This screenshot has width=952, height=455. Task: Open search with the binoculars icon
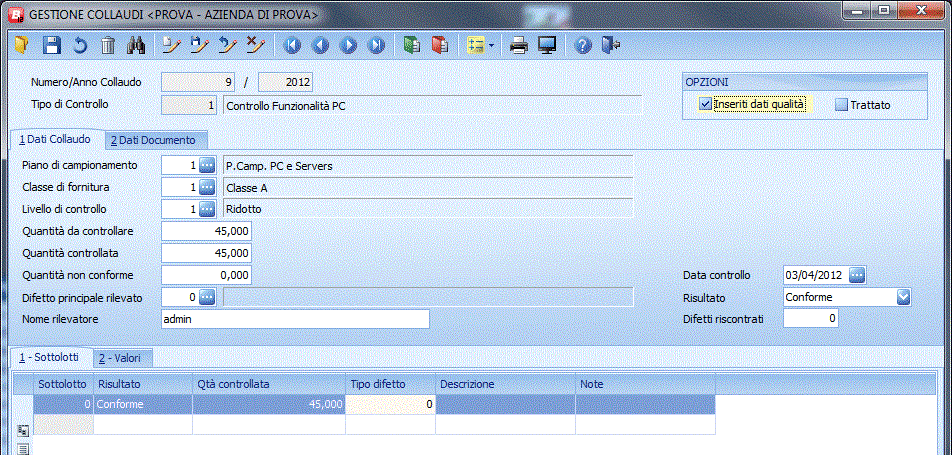click(135, 46)
